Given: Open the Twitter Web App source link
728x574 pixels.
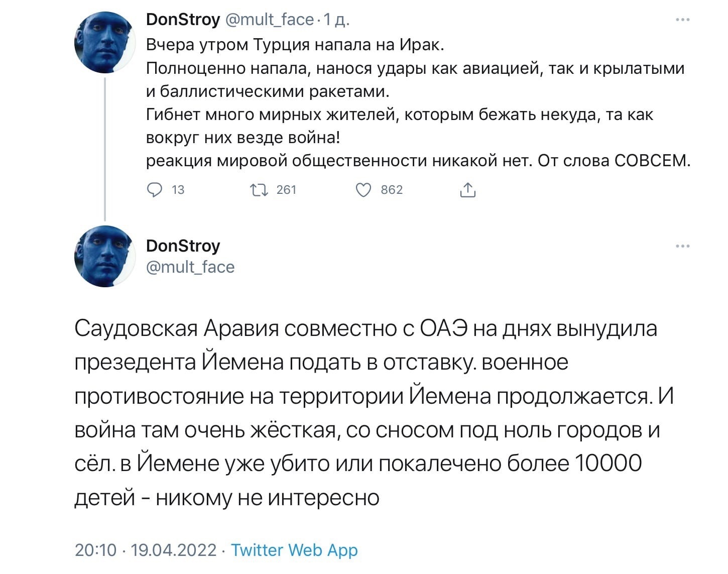Looking at the screenshot, I should click(x=294, y=550).
